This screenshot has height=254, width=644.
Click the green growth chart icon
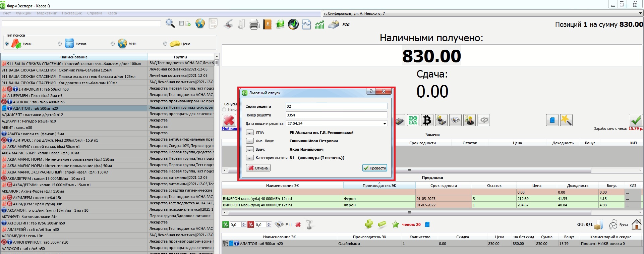point(319,24)
